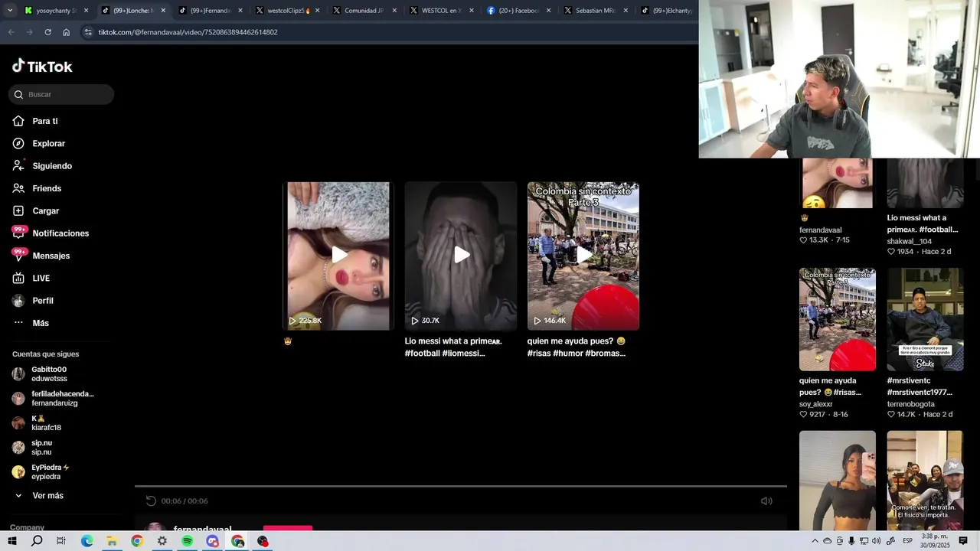Click the tiktok.com address bar URL
Image resolution: width=980 pixels, height=551 pixels.
coord(188,32)
